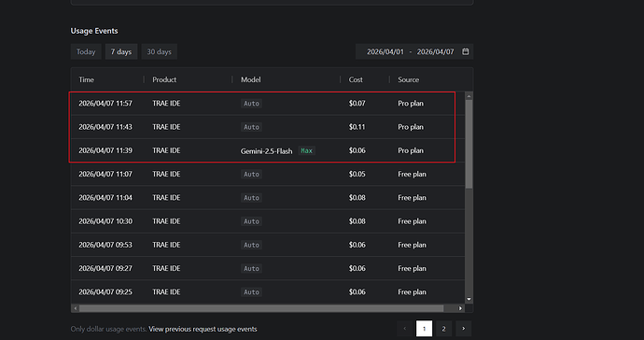Click the 2026/04/07 11:39 time cell
Screen dimensions: 644x340
pos(105,150)
